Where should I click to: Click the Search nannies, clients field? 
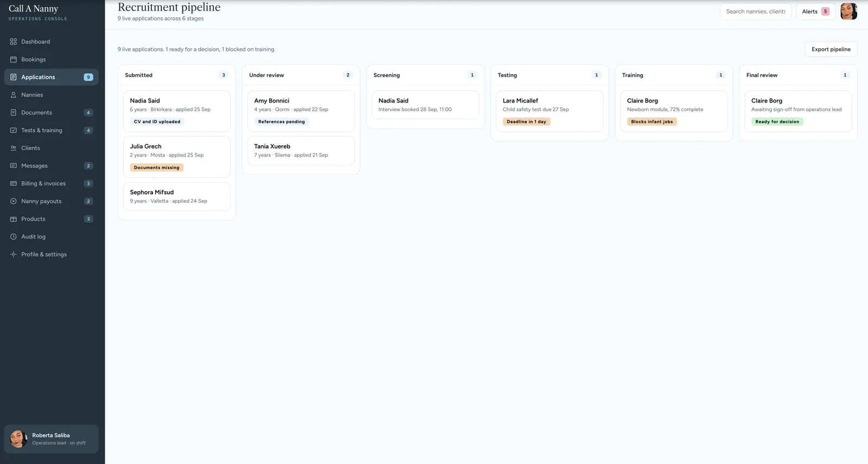click(756, 11)
